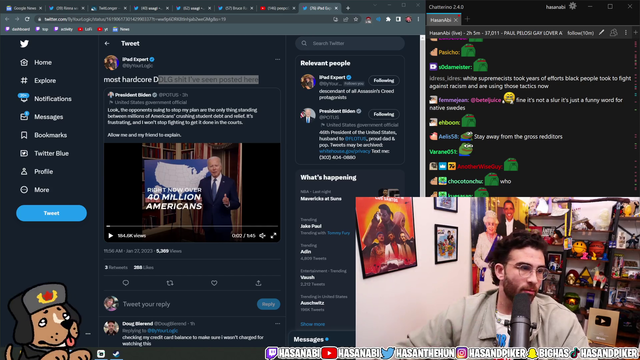Screen dimensions: 640x360
Task: Open Notifications in Twitter sidebar
Action: [46, 98]
